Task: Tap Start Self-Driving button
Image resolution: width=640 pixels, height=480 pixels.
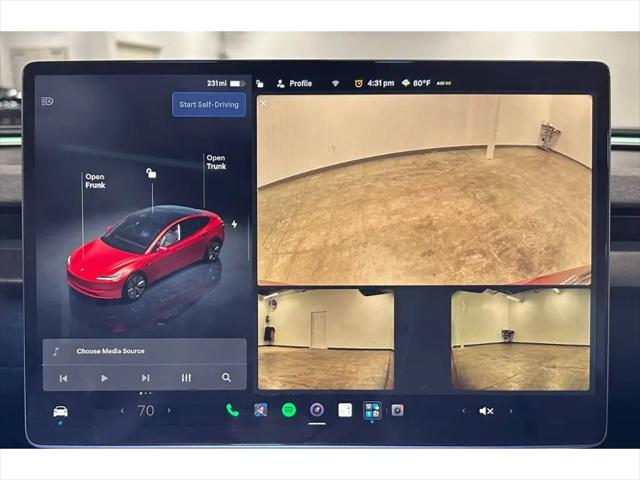Action: 209,104
